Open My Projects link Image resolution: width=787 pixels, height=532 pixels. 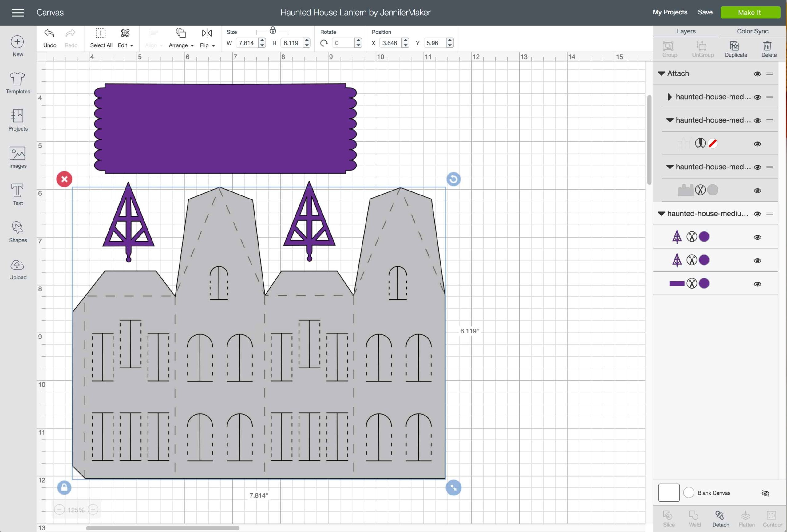click(670, 12)
